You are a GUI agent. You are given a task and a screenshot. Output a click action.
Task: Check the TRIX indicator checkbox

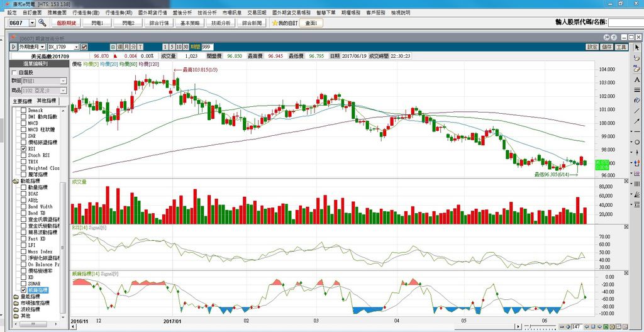23,162
